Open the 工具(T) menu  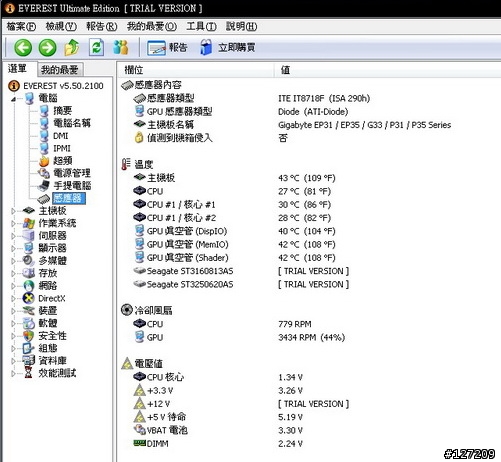pos(201,26)
